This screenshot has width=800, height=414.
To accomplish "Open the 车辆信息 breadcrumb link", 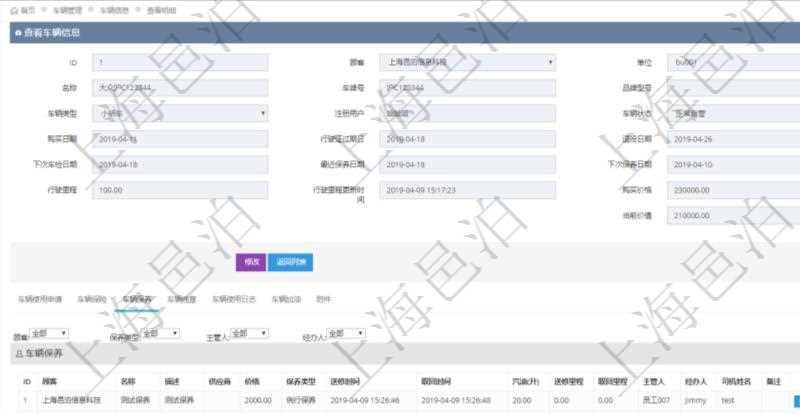I will tap(115, 9).
